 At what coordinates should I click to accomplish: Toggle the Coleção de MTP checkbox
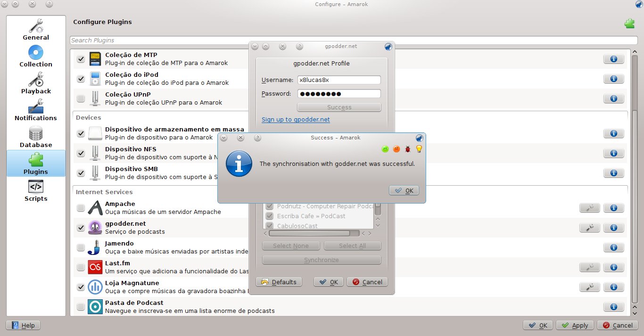click(x=81, y=59)
